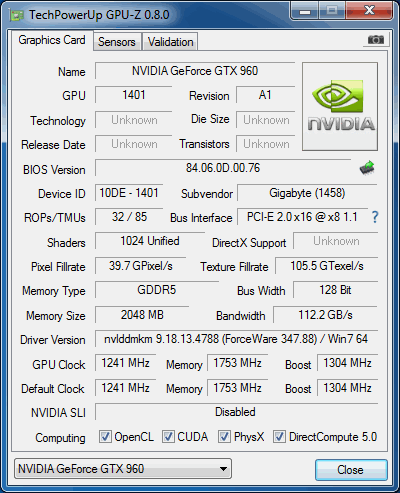This screenshot has width=400, height=493.
Task: Click the NVIDIA logo image
Action: tap(340, 106)
